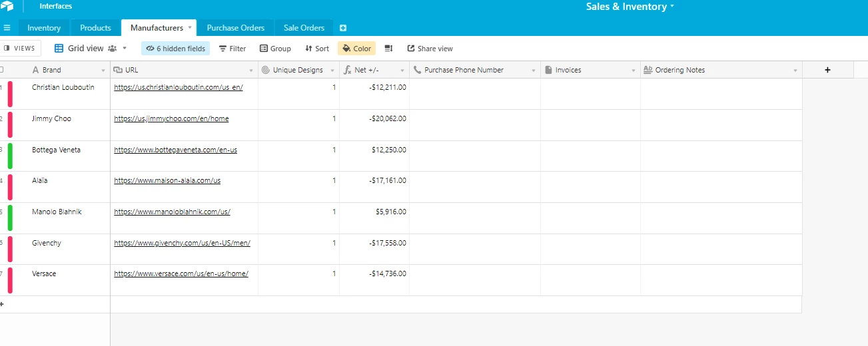
Task: Add a new row at bottom
Action: click(x=2, y=304)
